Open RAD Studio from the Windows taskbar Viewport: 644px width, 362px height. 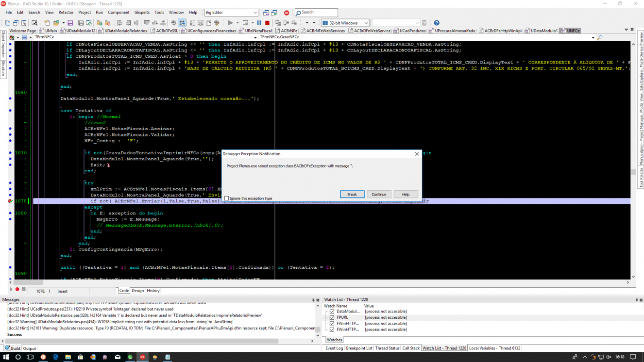coord(143,357)
